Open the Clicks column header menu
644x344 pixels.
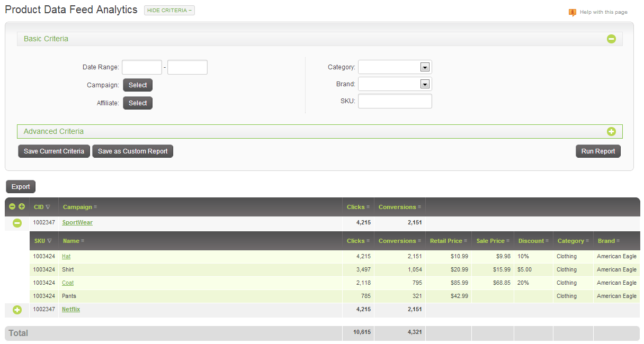[367, 206]
